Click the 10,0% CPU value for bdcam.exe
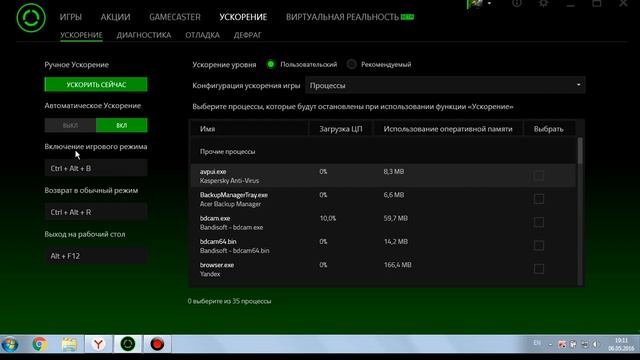 coord(328,218)
